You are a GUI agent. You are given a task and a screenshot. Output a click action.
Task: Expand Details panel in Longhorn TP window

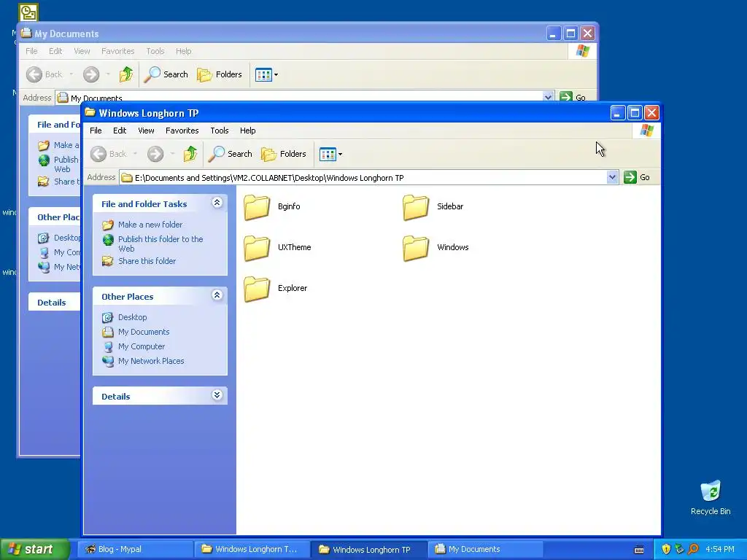click(217, 395)
